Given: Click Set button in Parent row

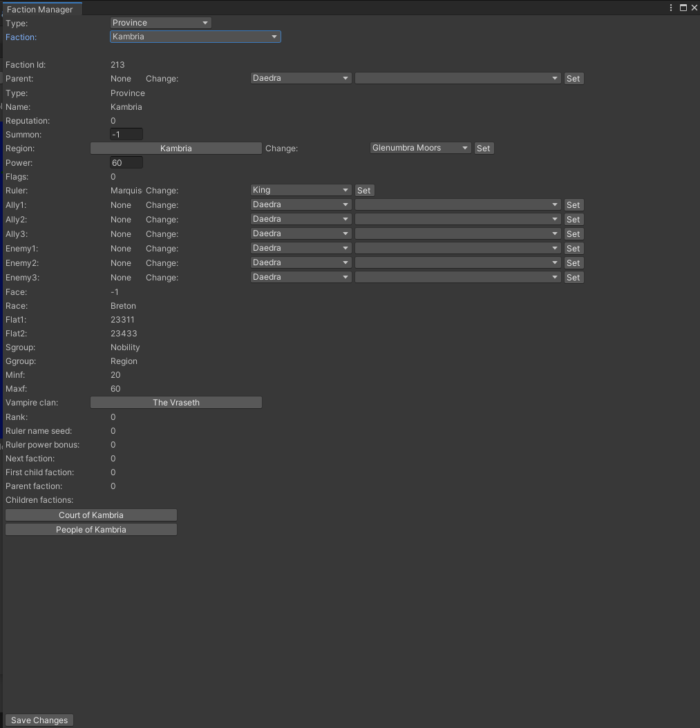Looking at the screenshot, I should (x=573, y=79).
